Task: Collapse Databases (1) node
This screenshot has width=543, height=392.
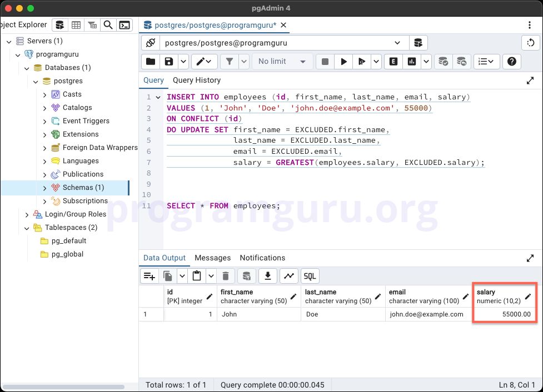Action: [27, 68]
